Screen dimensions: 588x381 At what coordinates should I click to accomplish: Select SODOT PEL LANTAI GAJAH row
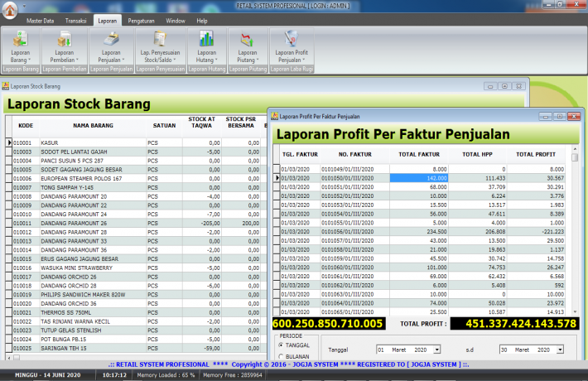point(137,152)
